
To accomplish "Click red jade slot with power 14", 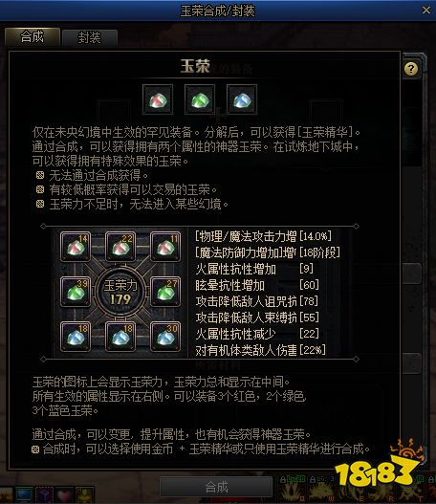I will 76,247.
